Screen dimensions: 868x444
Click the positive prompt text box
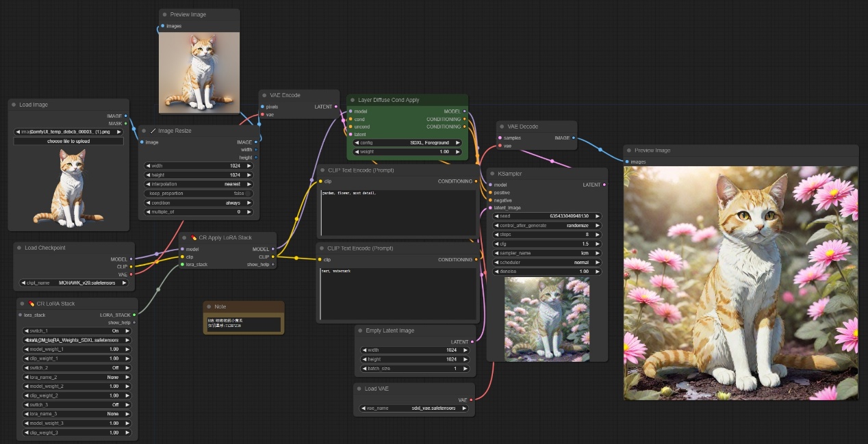(x=398, y=212)
